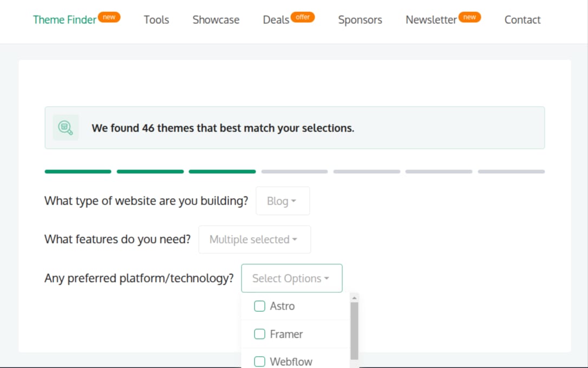Click the 'new' badge beside Theme Finder
The image size is (588, 368).
pos(109,17)
